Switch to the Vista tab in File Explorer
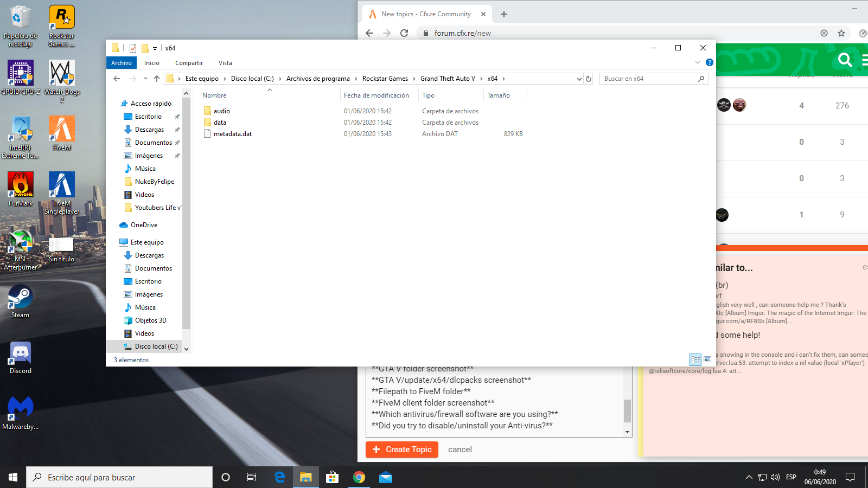Image resolution: width=868 pixels, height=488 pixels. tap(225, 63)
